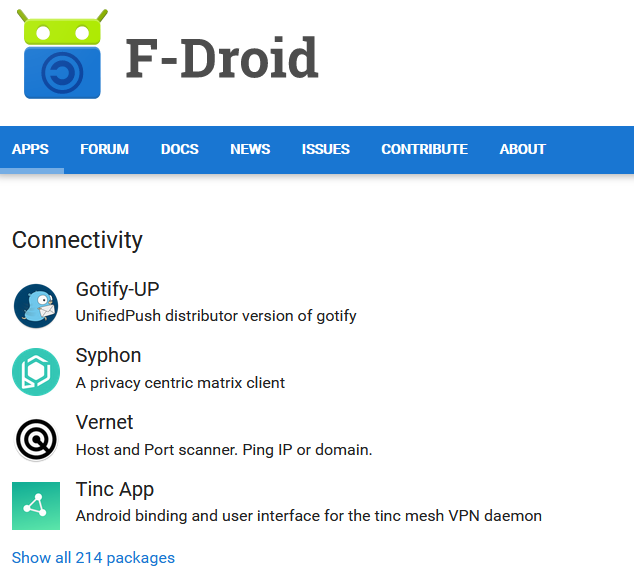Viewport: 634px width, 572px height.
Task: Open the Contribute page
Action: point(424,149)
